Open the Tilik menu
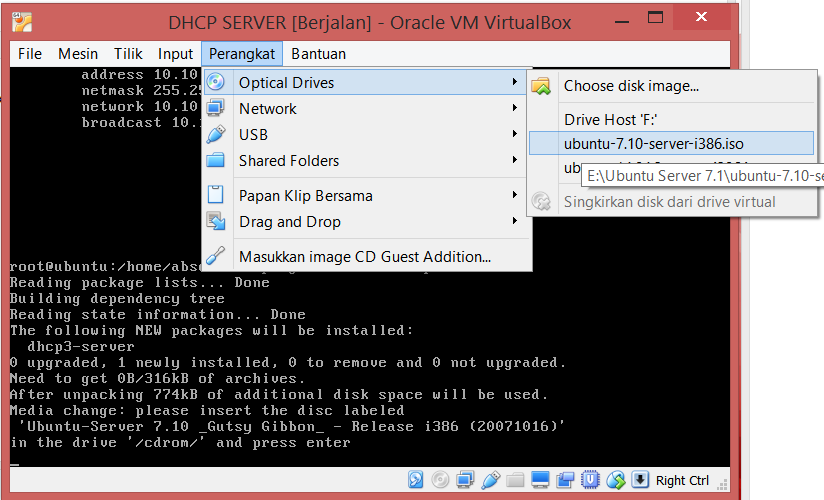 point(128,54)
